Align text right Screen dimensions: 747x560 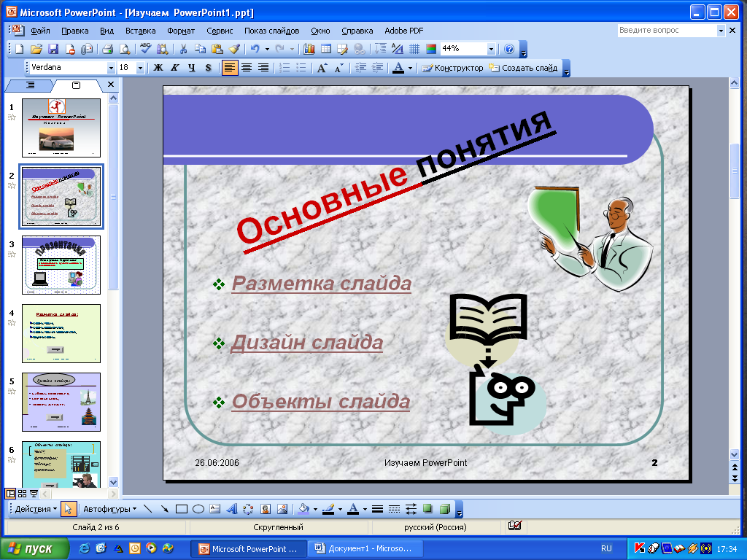click(263, 68)
